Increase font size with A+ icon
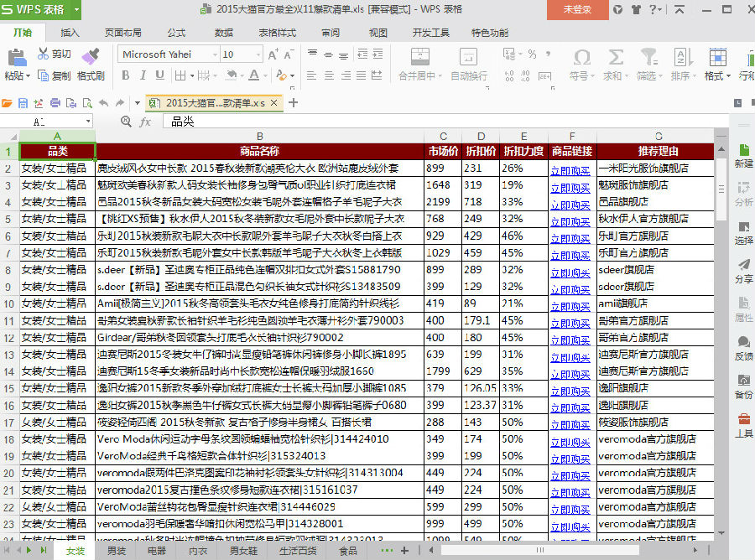 click(x=273, y=54)
